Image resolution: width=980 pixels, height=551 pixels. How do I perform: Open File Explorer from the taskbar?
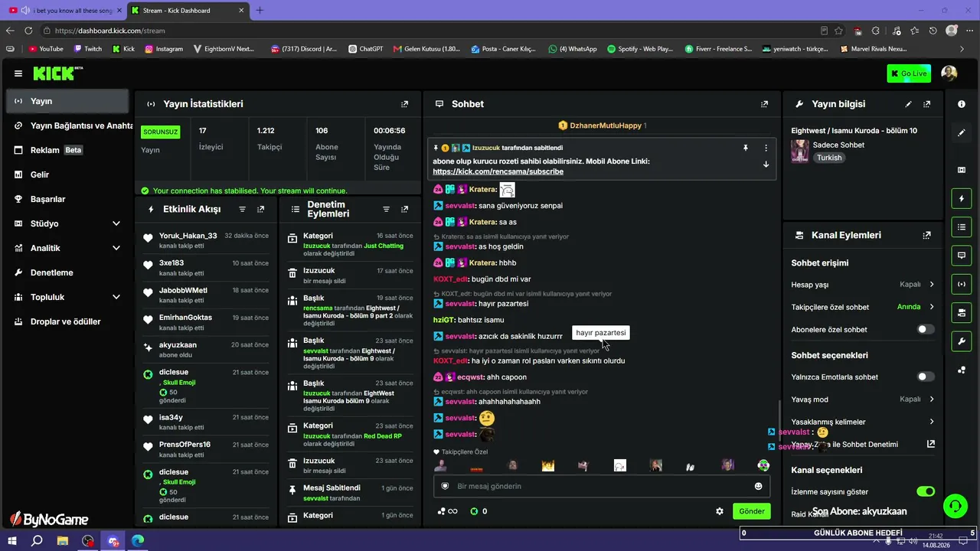coord(63,541)
